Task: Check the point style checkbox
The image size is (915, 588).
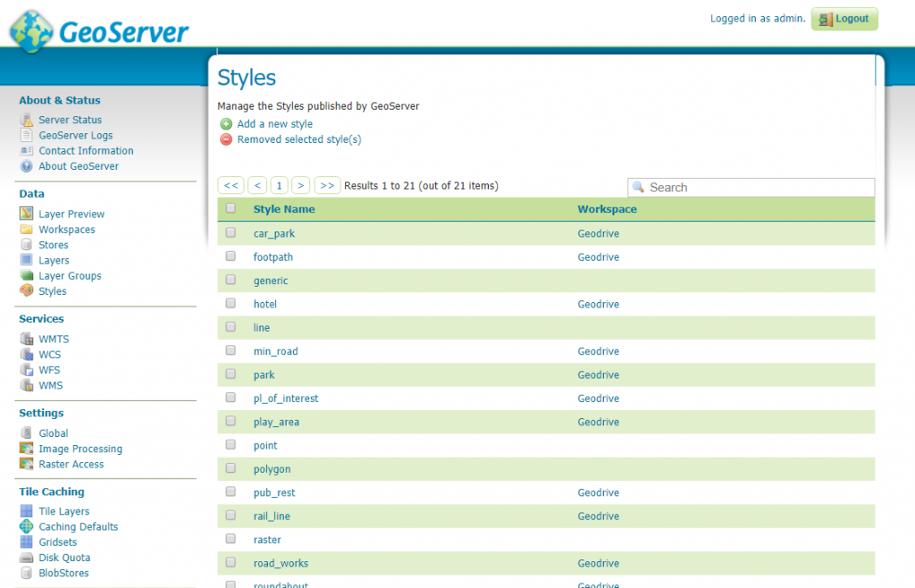Action: [x=231, y=444]
